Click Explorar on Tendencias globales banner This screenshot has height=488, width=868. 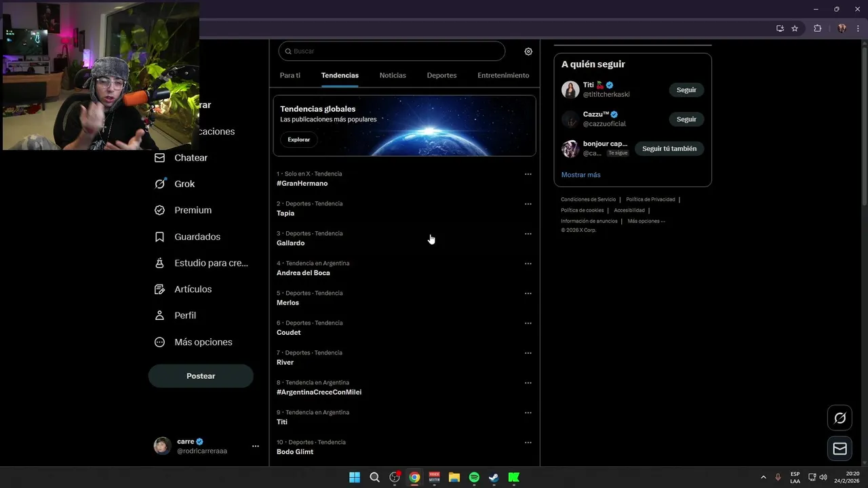tap(298, 140)
